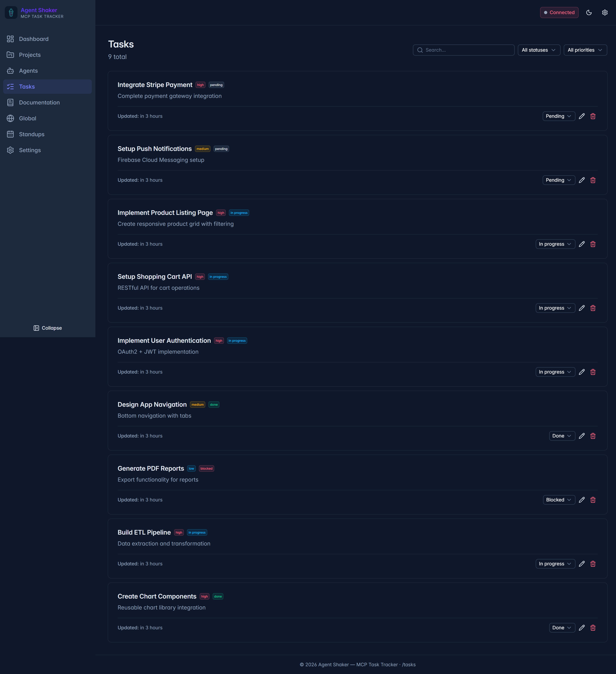Click the Agent Shaker logo icon

point(11,13)
